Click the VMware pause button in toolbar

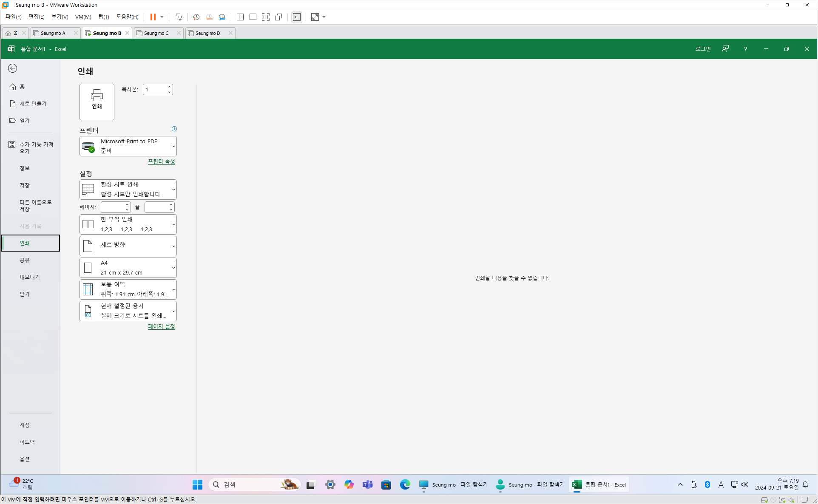click(153, 17)
